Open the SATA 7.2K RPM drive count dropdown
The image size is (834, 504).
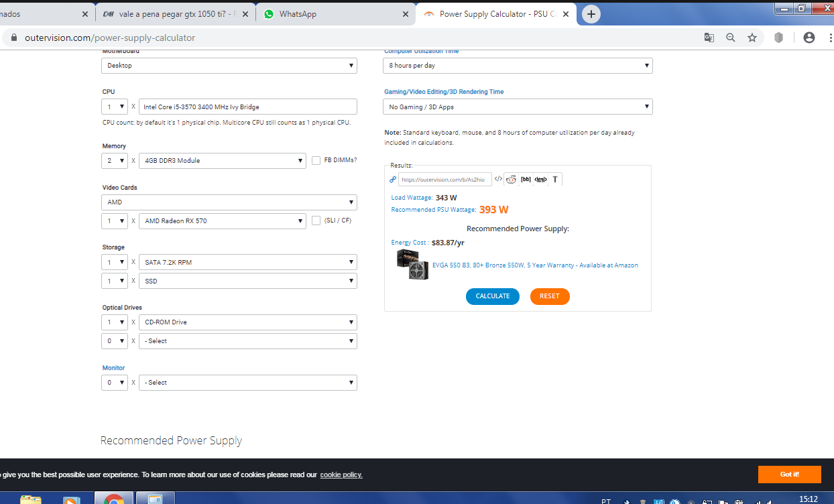coord(115,262)
